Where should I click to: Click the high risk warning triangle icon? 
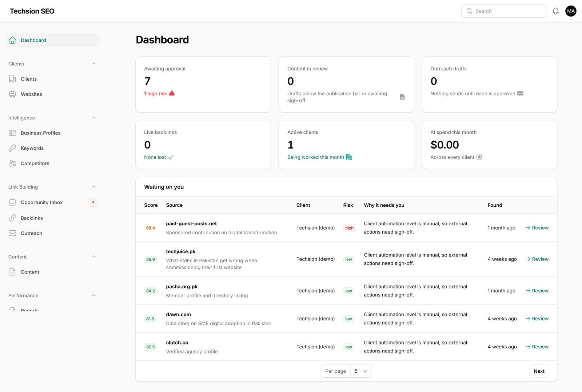172,93
